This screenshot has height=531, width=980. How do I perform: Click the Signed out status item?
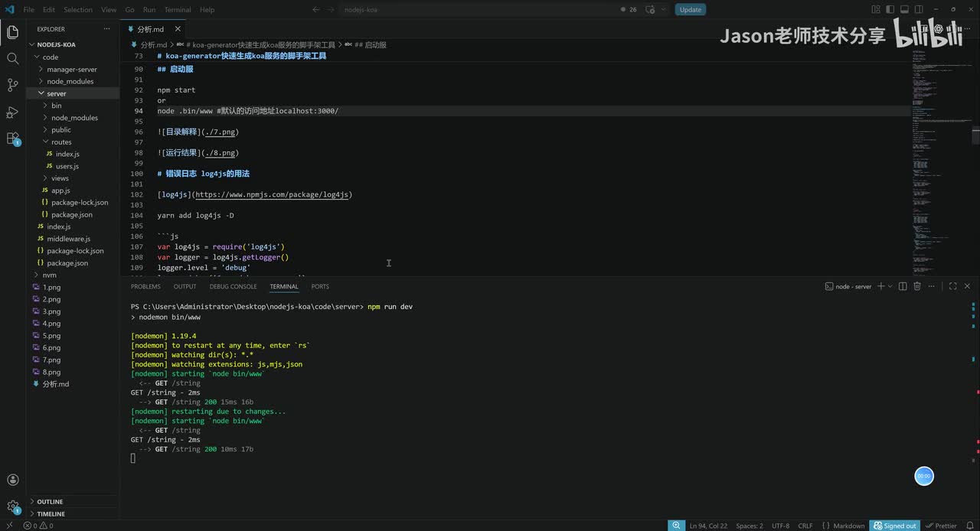point(894,526)
